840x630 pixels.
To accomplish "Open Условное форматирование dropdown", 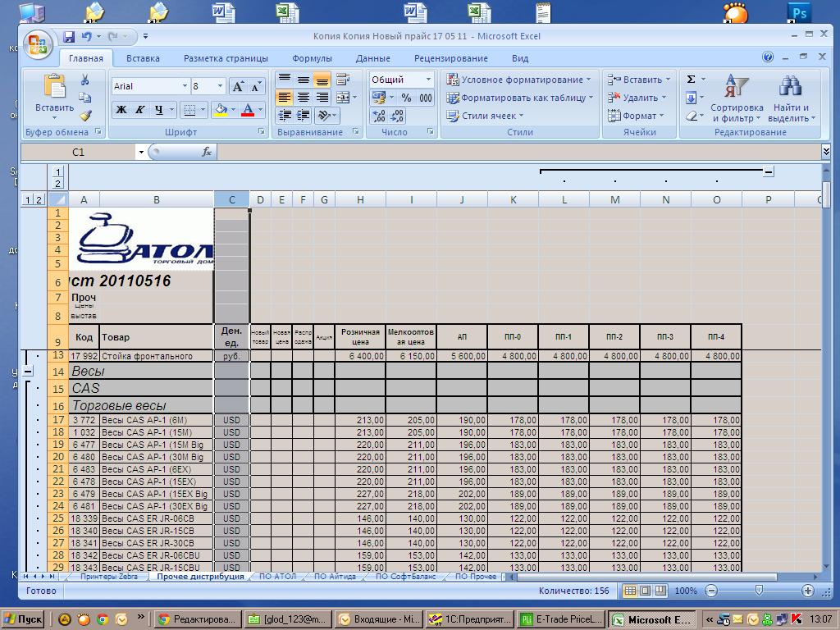I will tap(518, 80).
